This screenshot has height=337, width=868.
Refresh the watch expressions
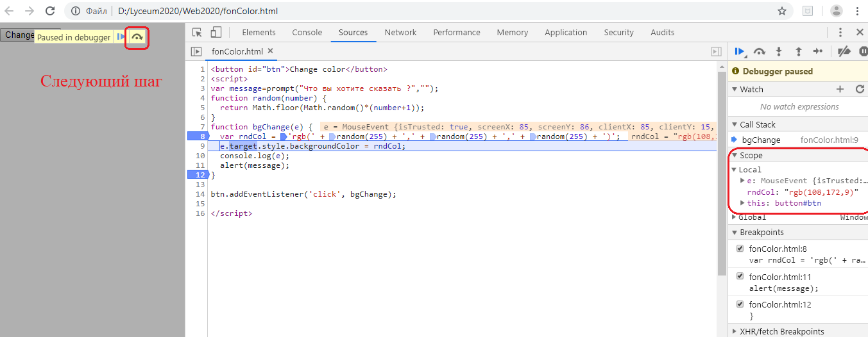tap(860, 89)
